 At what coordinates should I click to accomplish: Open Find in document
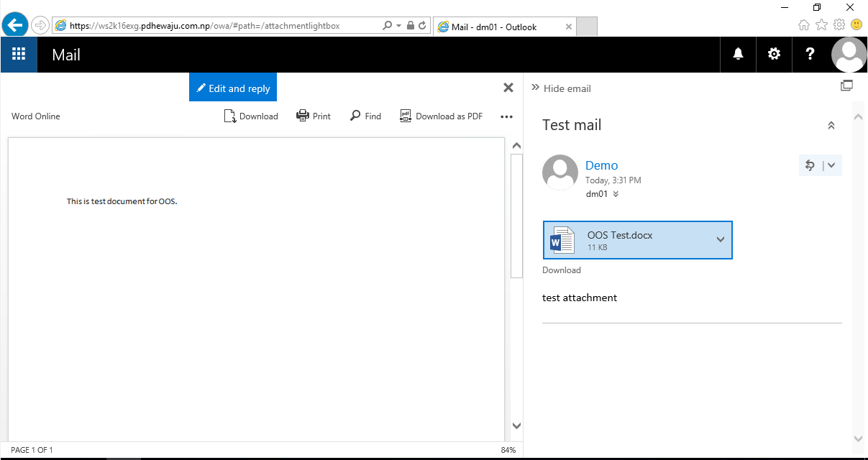pos(365,116)
